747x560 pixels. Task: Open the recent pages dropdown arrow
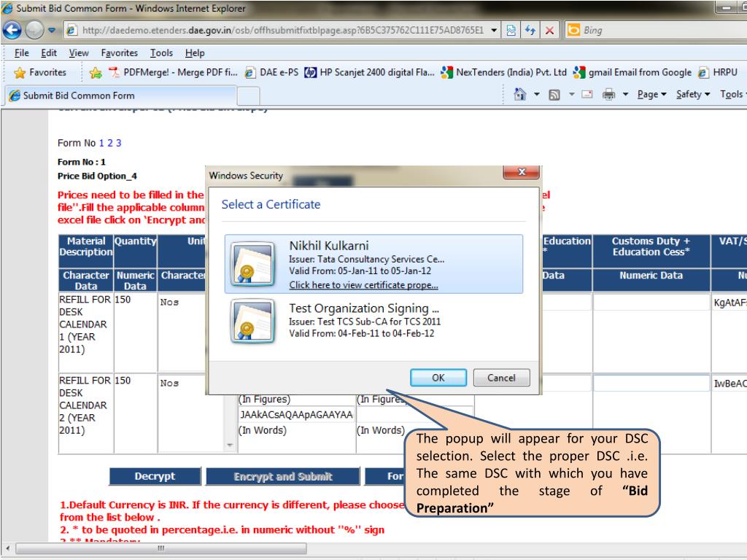[x=52, y=31]
